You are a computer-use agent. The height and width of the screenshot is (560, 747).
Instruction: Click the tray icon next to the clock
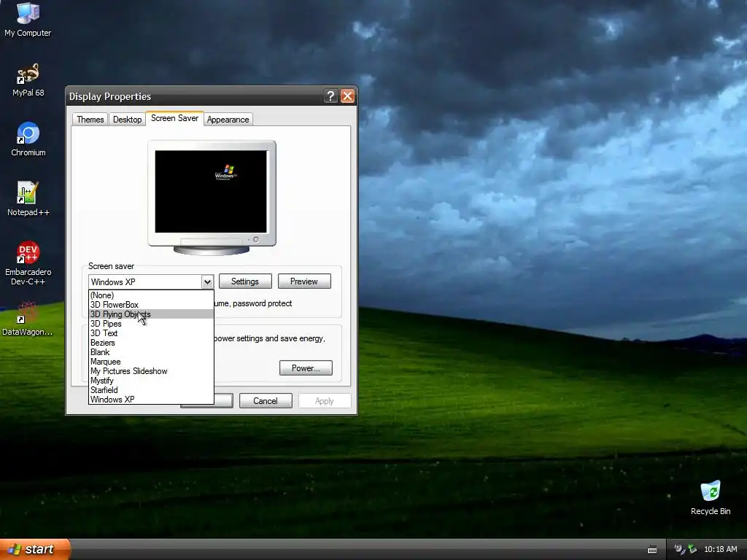pos(693,550)
